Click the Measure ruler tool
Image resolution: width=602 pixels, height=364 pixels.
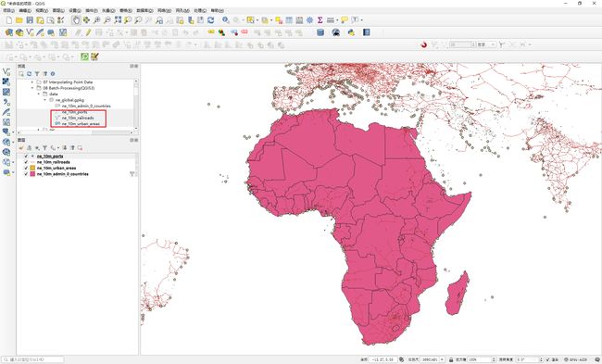coord(331,20)
